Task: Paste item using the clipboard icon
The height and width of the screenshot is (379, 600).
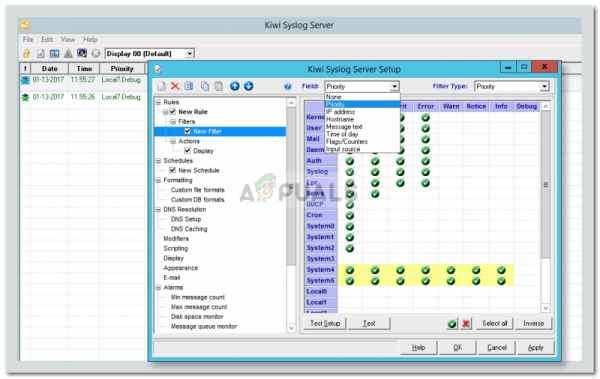Action: point(218,86)
